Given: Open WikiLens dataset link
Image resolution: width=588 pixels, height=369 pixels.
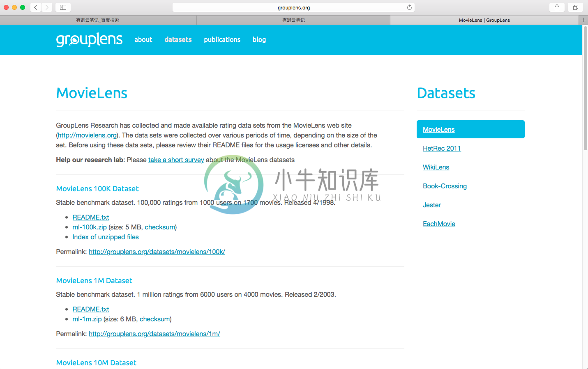Looking at the screenshot, I should 436,167.
